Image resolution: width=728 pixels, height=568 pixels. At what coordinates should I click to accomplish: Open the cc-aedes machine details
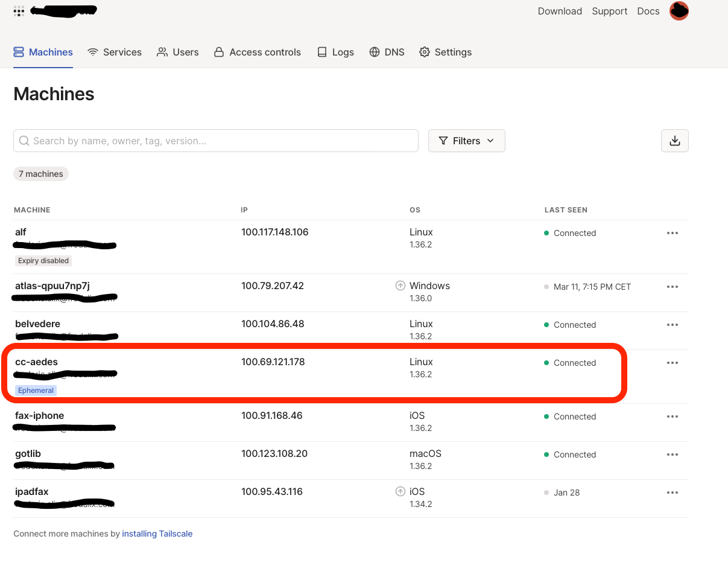click(x=37, y=362)
